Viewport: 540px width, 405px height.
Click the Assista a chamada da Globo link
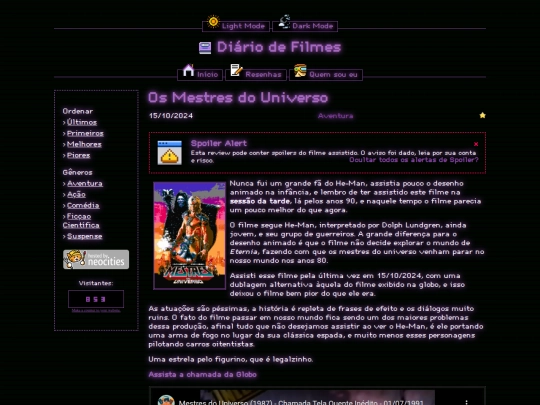point(202,374)
